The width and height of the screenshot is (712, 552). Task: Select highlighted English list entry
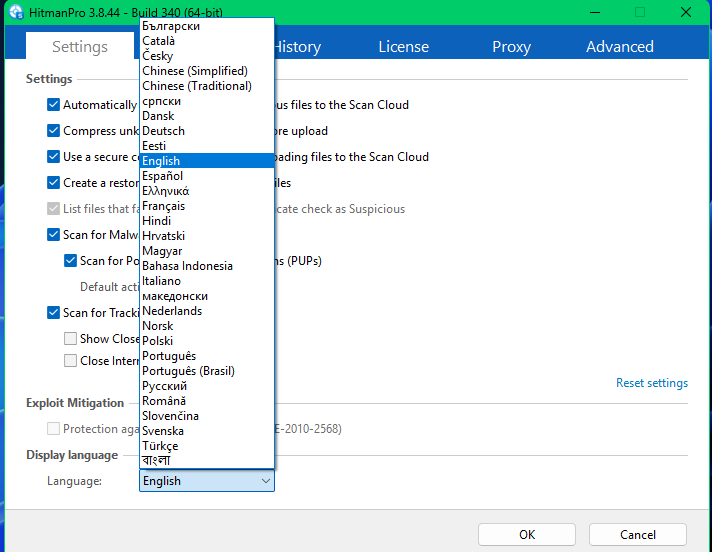tap(207, 161)
